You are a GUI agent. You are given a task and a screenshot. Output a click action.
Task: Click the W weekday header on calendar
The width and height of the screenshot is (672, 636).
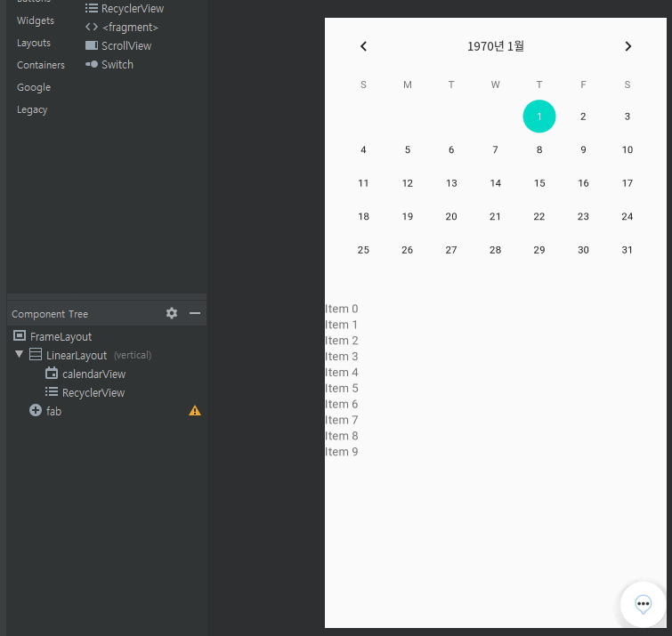[x=495, y=85]
